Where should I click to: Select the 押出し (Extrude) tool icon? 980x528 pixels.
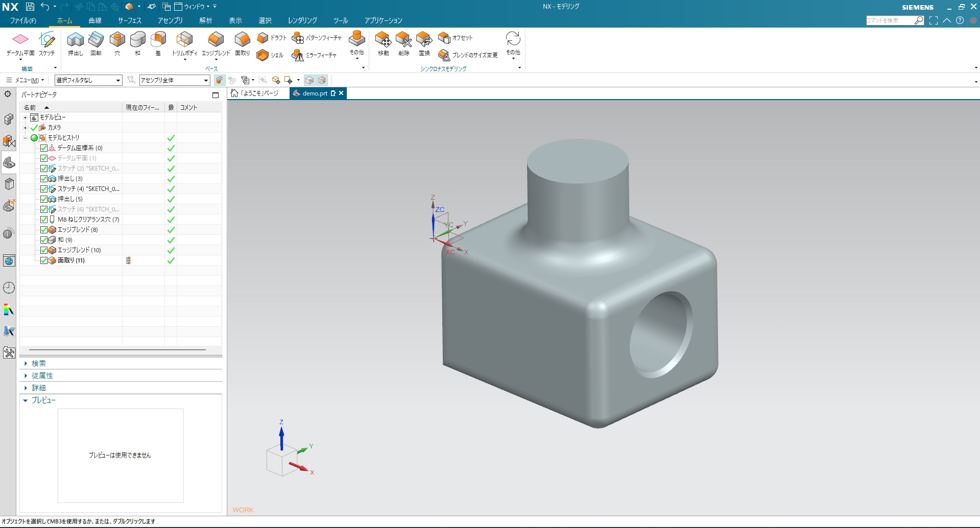click(75, 40)
